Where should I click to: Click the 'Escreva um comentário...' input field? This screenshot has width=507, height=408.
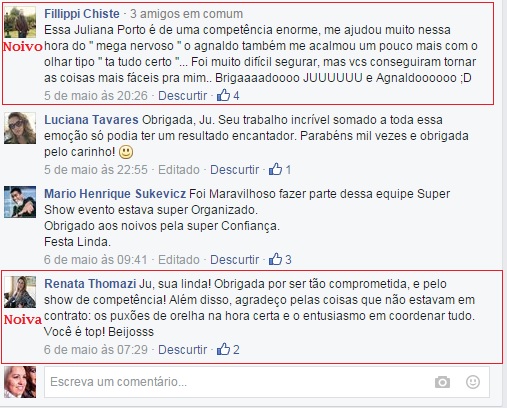pos(267,382)
